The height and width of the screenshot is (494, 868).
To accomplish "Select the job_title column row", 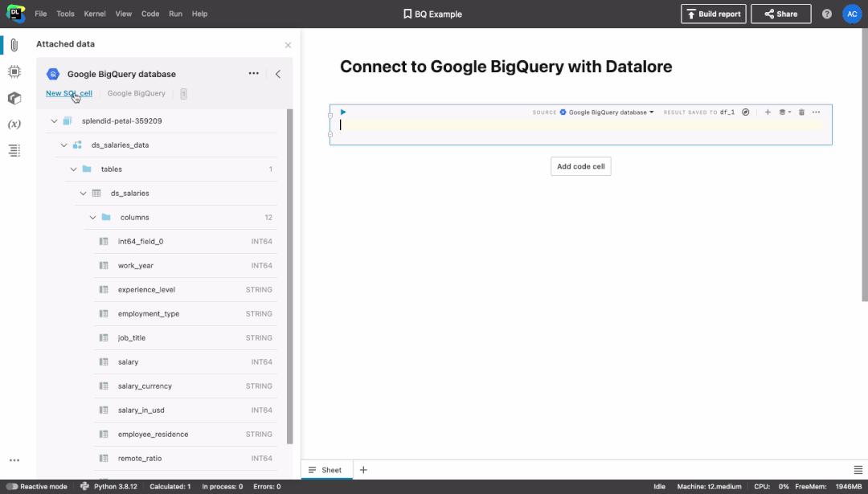I will (x=186, y=337).
